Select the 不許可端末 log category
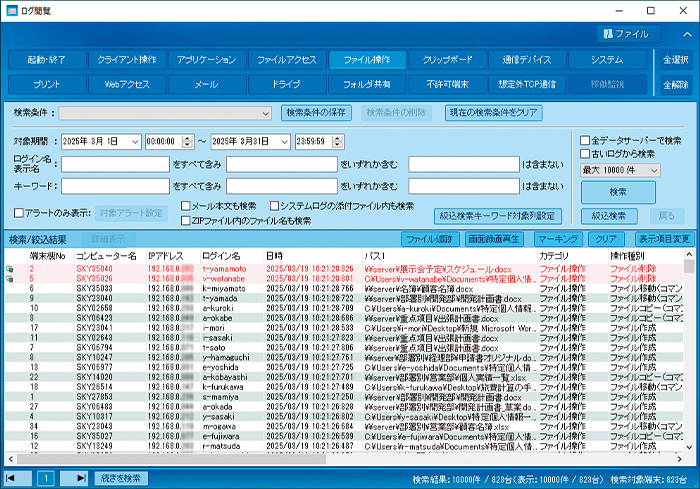Image resolution: width=700 pixels, height=489 pixels. click(447, 84)
